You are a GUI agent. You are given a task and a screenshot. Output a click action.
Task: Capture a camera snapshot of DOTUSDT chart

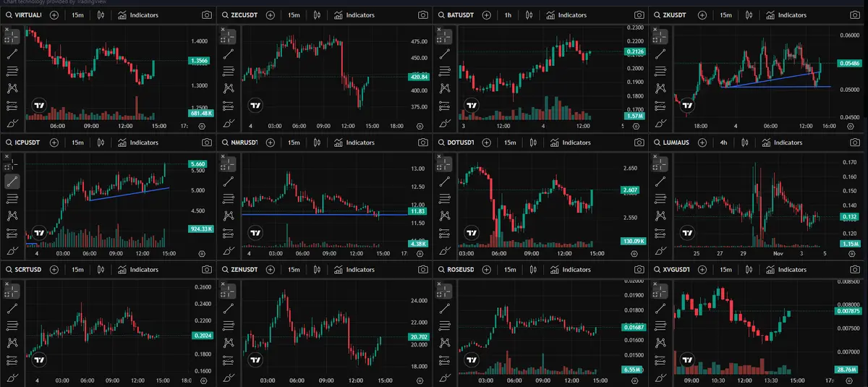pyautogui.click(x=639, y=143)
